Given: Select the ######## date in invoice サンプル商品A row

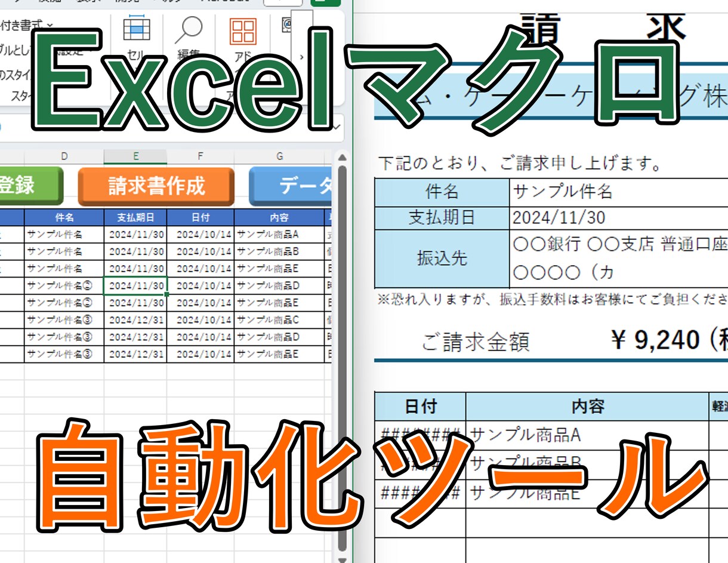Looking at the screenshot, I should (421, 434).
